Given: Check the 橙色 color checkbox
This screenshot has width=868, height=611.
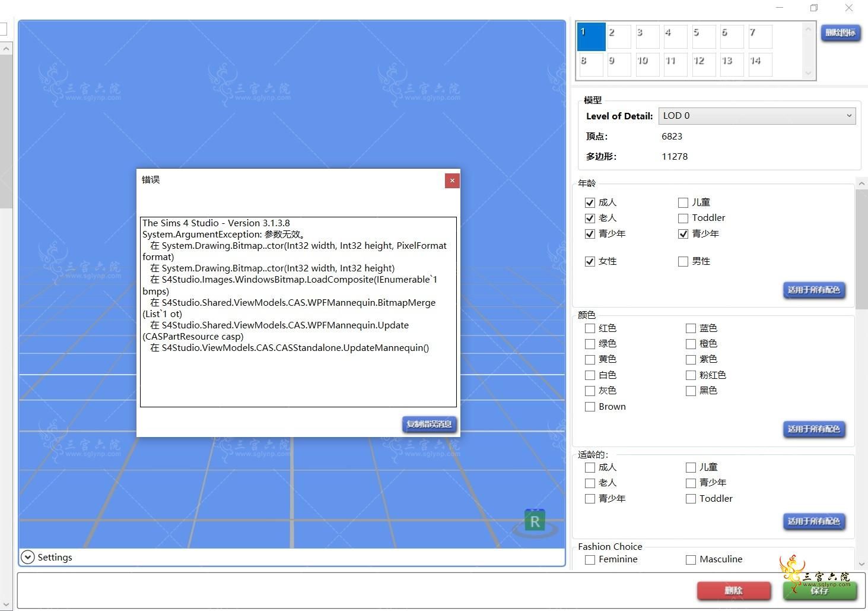Looking at the screenshot, I should pyautogui.click(x=691, y=343).
